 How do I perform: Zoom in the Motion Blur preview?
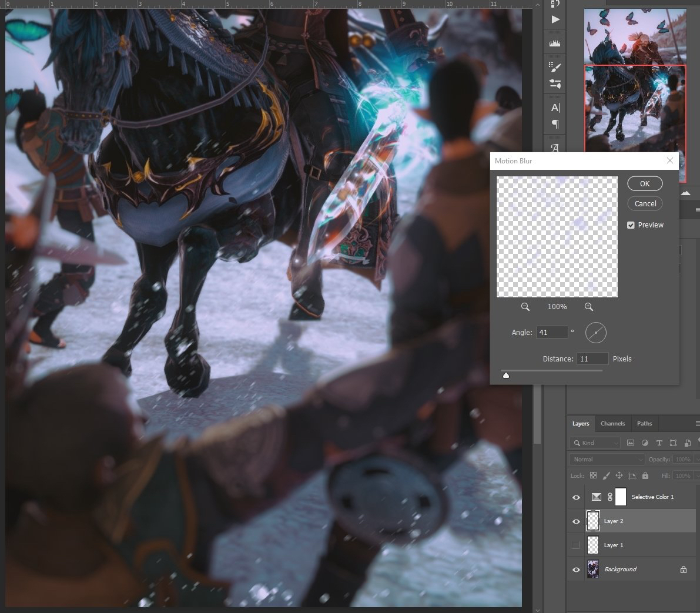(588, 307)
